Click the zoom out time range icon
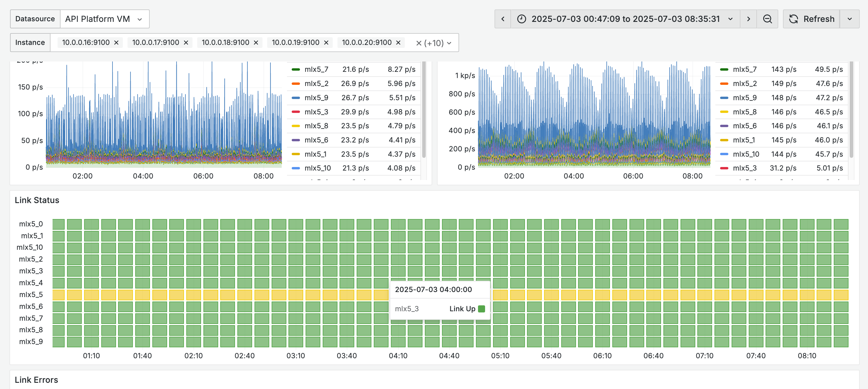Screen dimensions: 868x389 click(x=767, y=19)
